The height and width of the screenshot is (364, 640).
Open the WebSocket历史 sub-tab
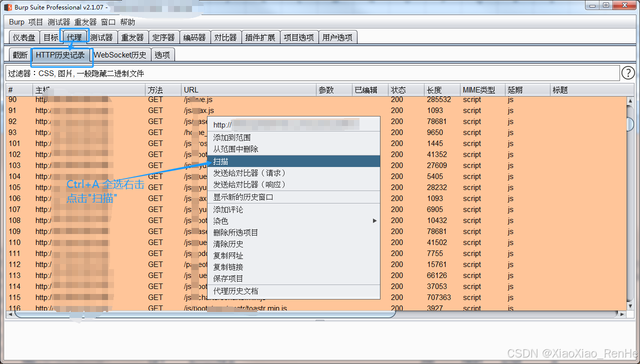120,55
